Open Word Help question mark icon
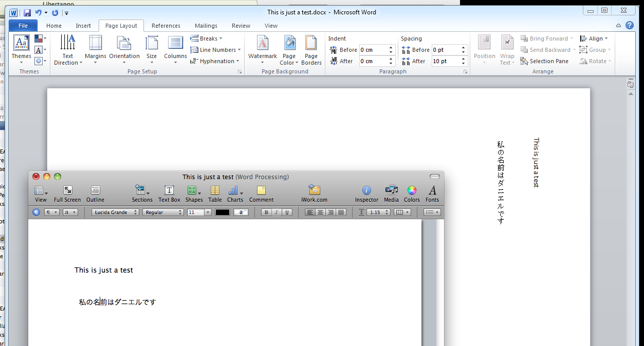The width and height of the screenshot is (644, 346). (x=630, y=25)
